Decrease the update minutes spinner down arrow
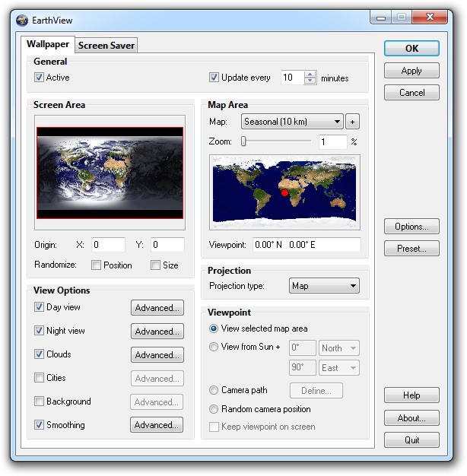Screen dimensions: 467x476 coord(310,81)
